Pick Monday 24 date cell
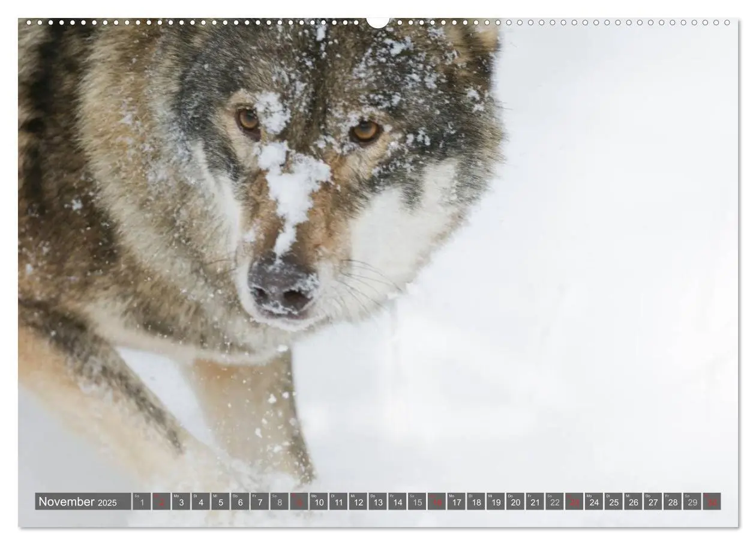This screenshot has width=756, height=545. 594,501
